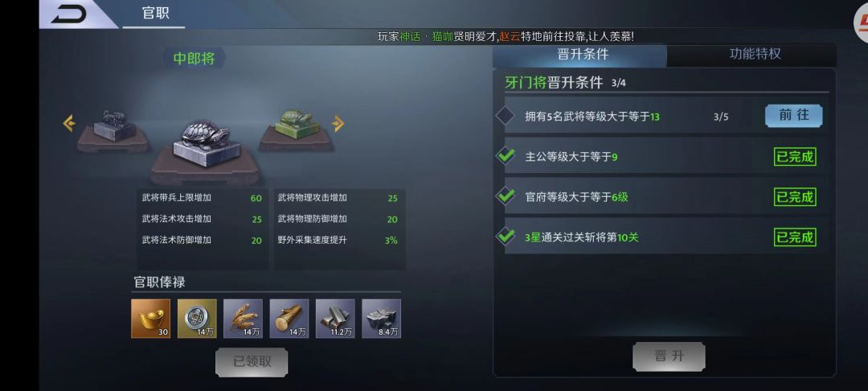Select the stone ore reward icon
868x391 pixels.
[x=382, y=319]
